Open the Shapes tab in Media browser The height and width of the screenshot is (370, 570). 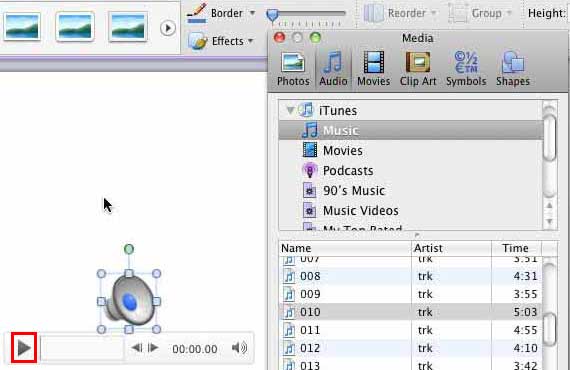coord(513,69)
